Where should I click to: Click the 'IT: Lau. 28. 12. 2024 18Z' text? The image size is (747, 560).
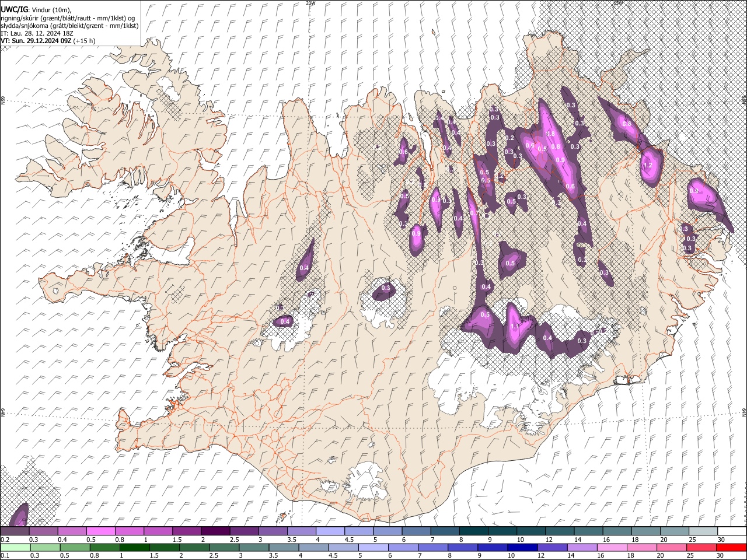coord(37,33)
